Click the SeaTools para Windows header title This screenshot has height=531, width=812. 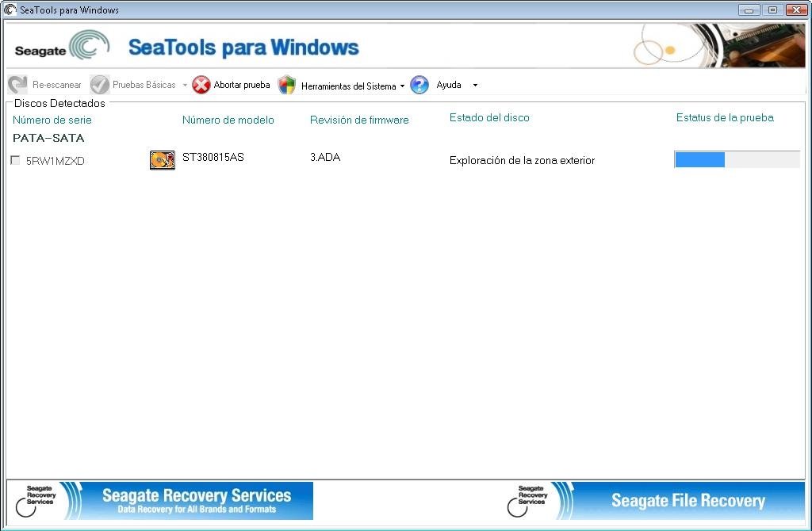(243, 47)
